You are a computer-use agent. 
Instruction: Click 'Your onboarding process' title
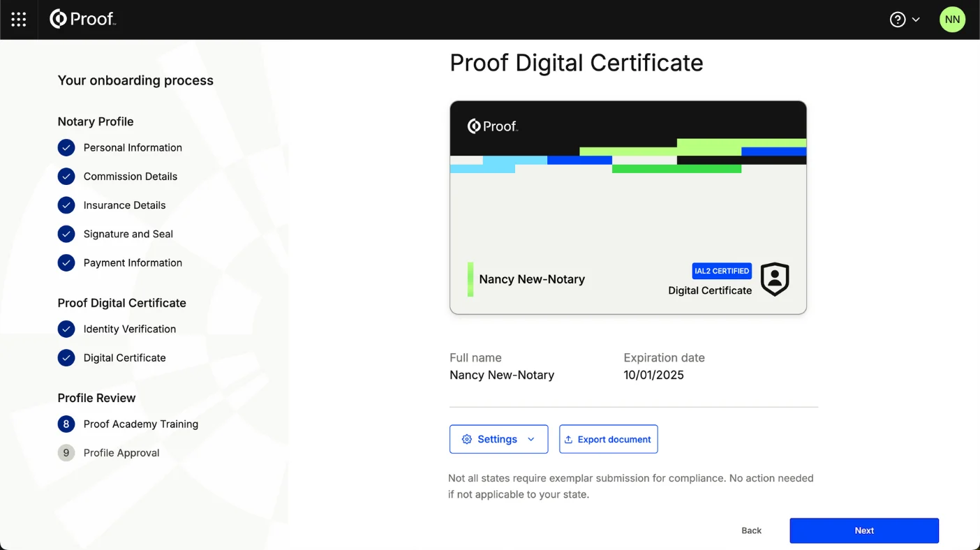tap(135, 80)
